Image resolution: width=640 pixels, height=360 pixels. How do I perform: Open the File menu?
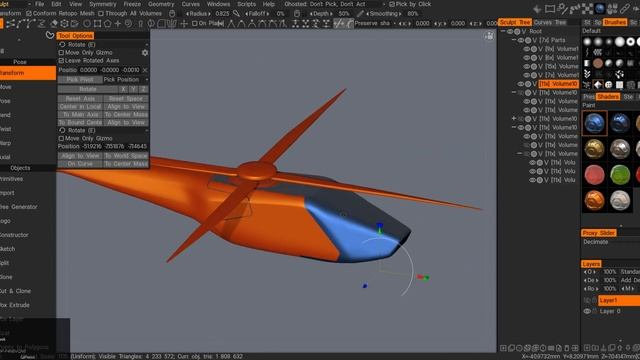39,4
